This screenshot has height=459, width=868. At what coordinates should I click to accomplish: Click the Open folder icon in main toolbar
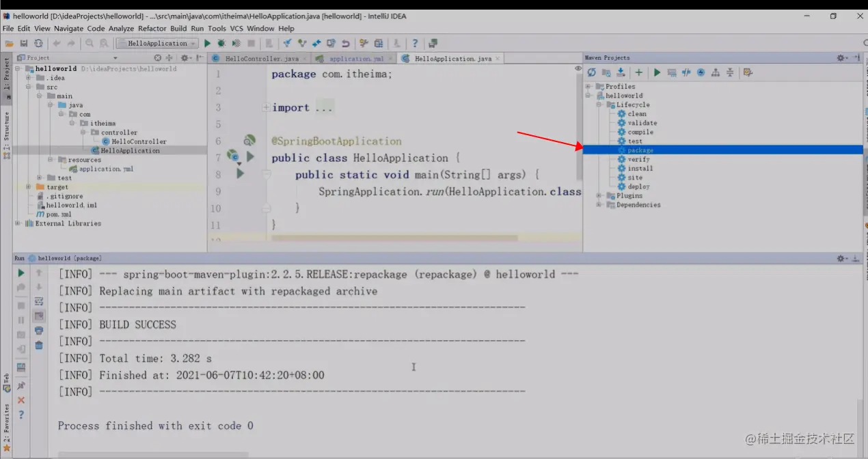pyautogui.click(x=10, y=44)
